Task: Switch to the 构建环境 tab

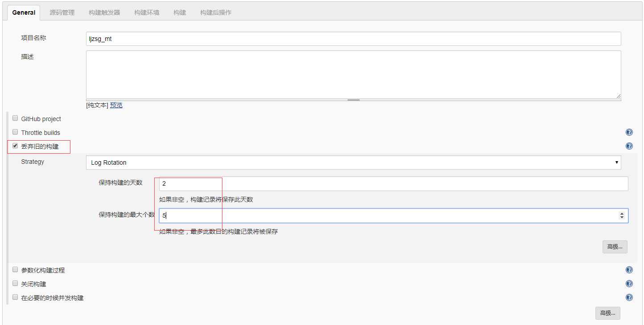Action: 147,12
